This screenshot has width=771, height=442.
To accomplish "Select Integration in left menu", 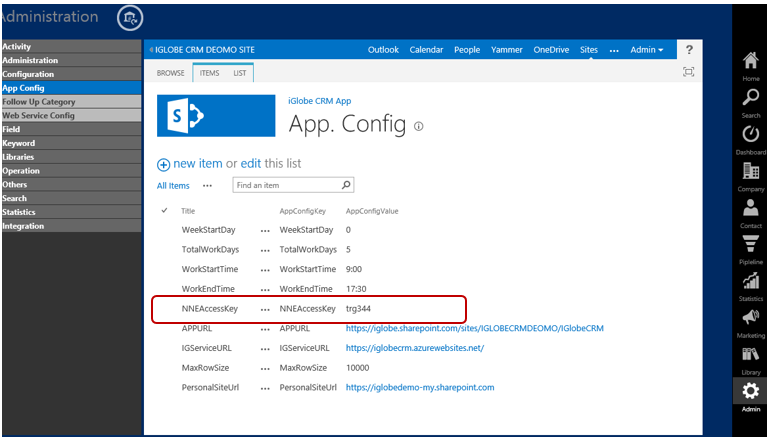I will point(71,226).
